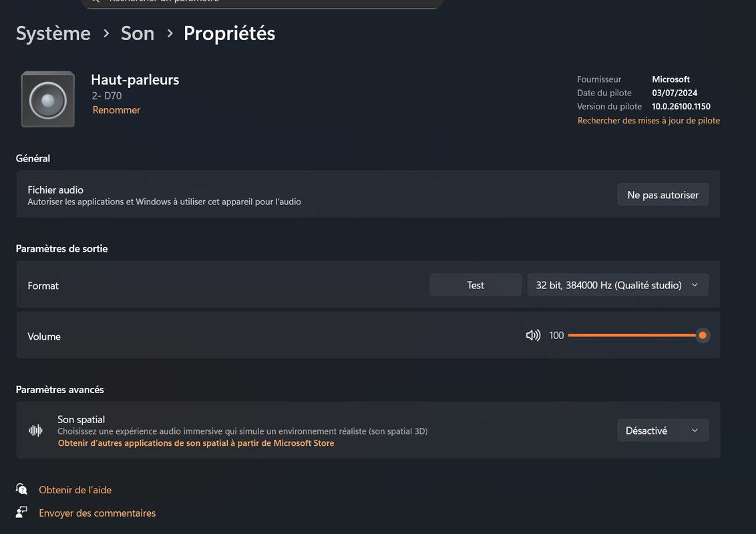The image size is (756, 534).
Task: Click the Ne pas autoriser button
Action: tap(663, 195)
